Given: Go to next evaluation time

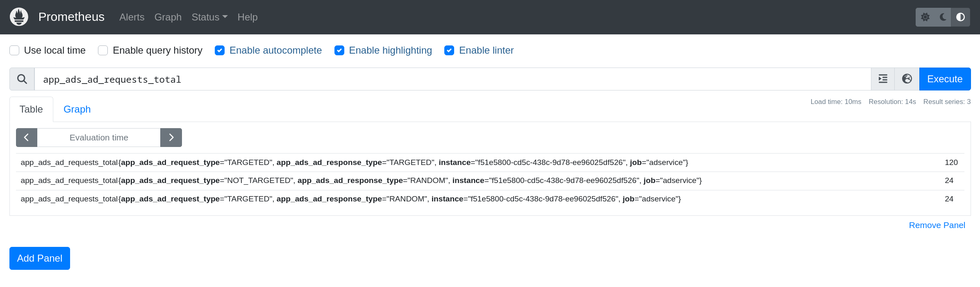Looking at the screenshot, I should coord(171,138).
